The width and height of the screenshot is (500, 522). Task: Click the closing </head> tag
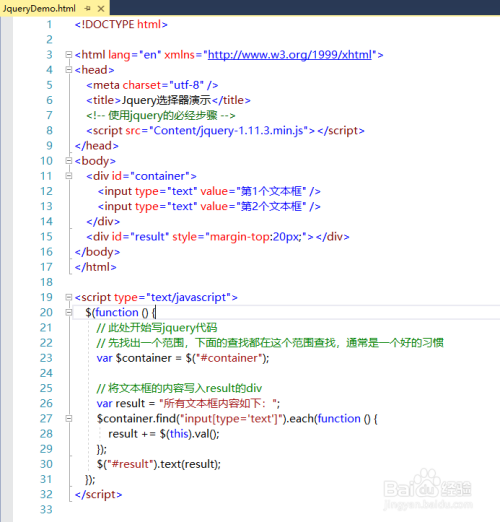pyautogui.click(x=97, y=146)
